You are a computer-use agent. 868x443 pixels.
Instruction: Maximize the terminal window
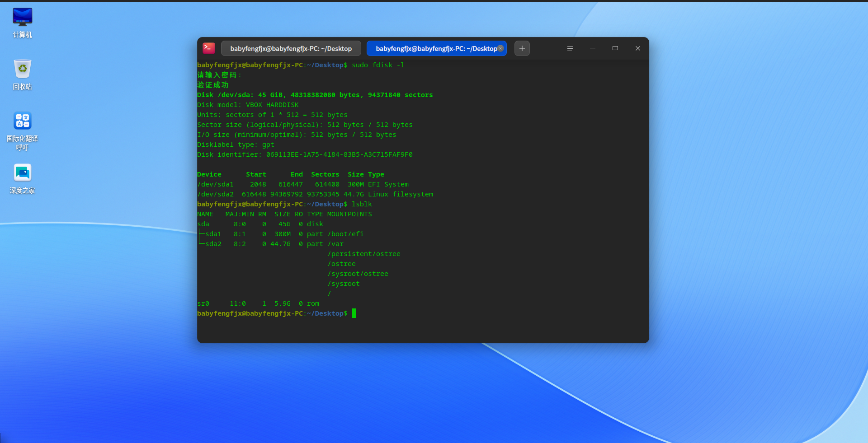[x=615, y=48]
